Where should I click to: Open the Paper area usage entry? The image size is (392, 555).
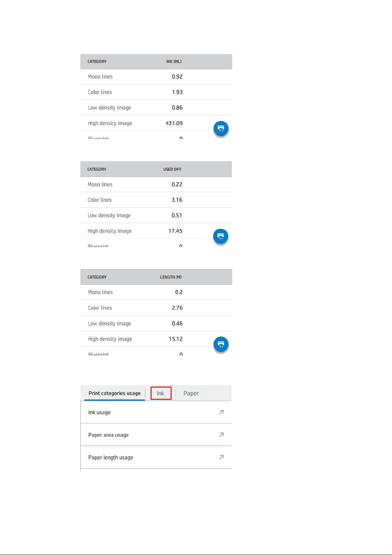(156, 435)
